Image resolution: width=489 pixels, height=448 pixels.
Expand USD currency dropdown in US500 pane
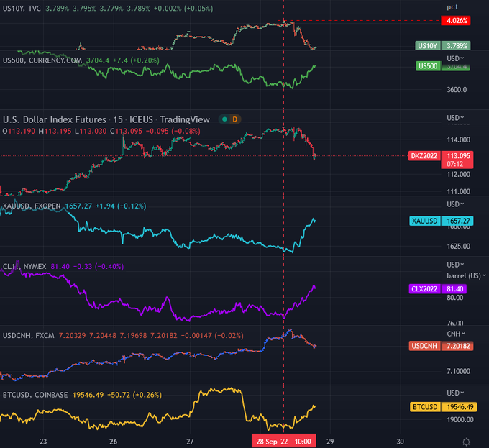coord(456,58)
